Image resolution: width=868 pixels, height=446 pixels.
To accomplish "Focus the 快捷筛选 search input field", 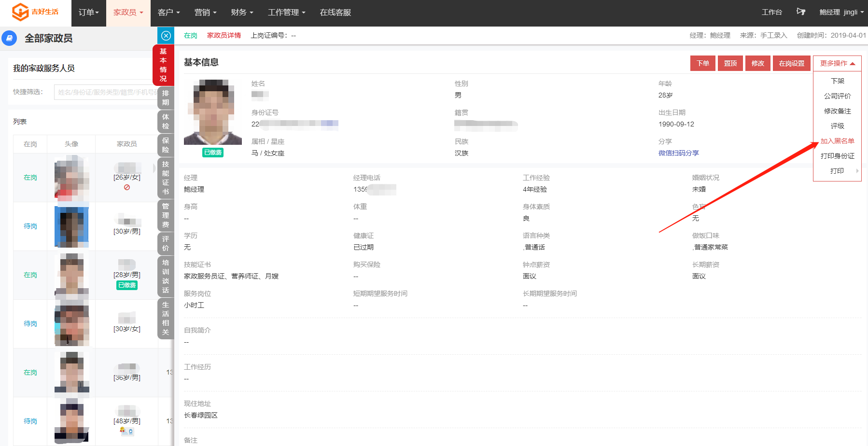I will click(106, 92).
